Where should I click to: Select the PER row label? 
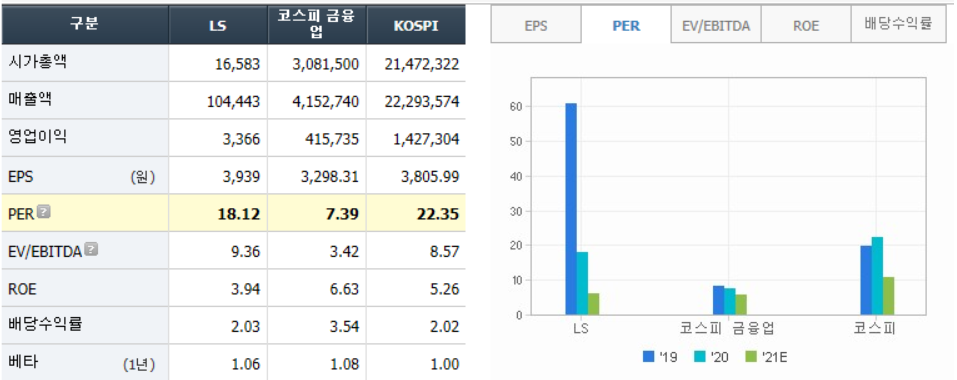[22, 214]
